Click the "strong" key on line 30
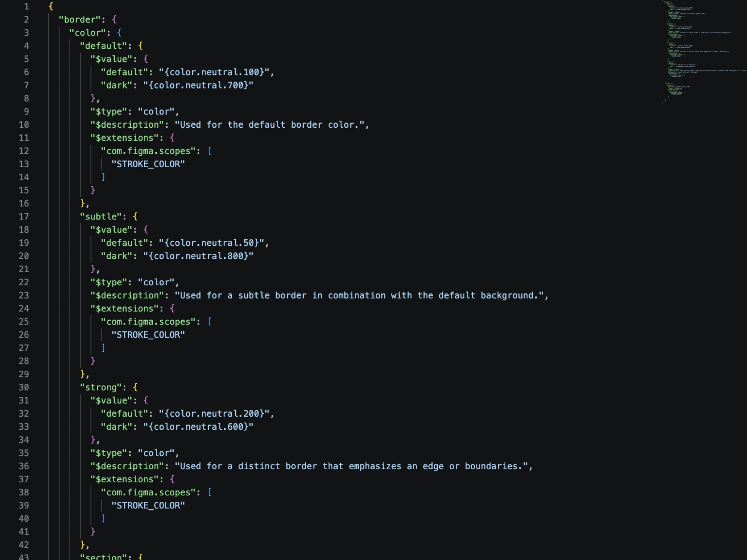The width and height of the screenshot is (747, 560). [101, 387]
